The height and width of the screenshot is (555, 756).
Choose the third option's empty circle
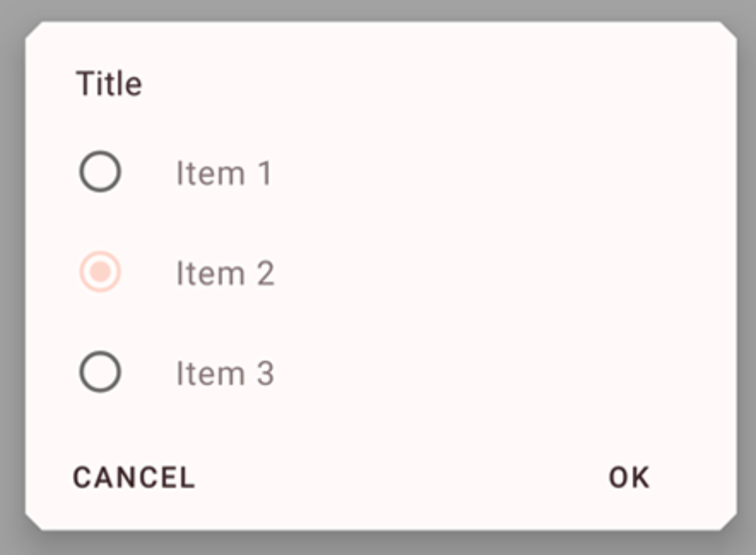pyautogui.click(x=101, y=373)
